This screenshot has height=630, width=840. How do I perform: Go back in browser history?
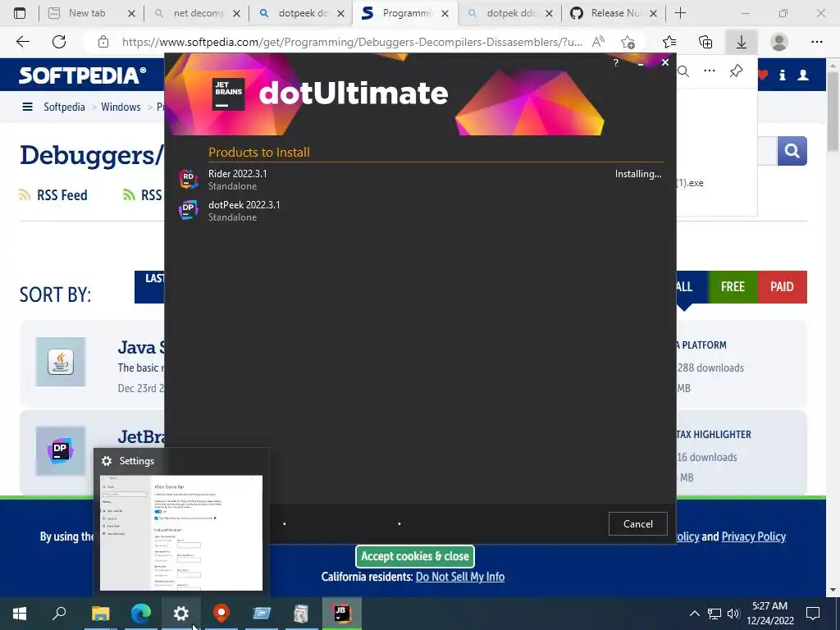(x=22, y=42)
